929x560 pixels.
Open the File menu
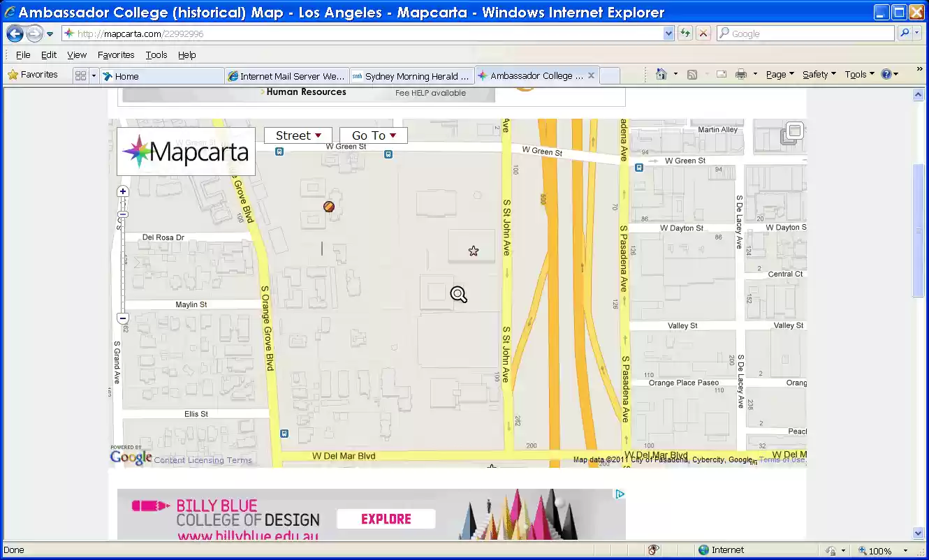pyautogui.click(x=23, y=54)
